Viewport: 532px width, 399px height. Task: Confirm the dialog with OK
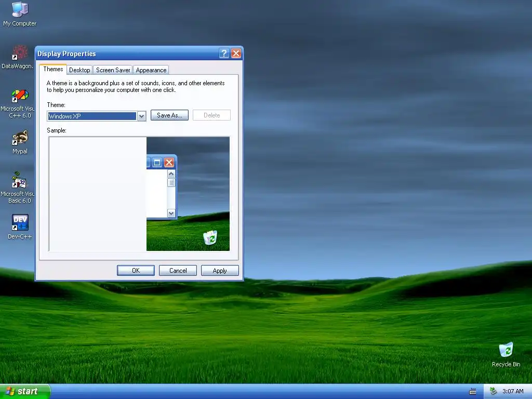136,270
